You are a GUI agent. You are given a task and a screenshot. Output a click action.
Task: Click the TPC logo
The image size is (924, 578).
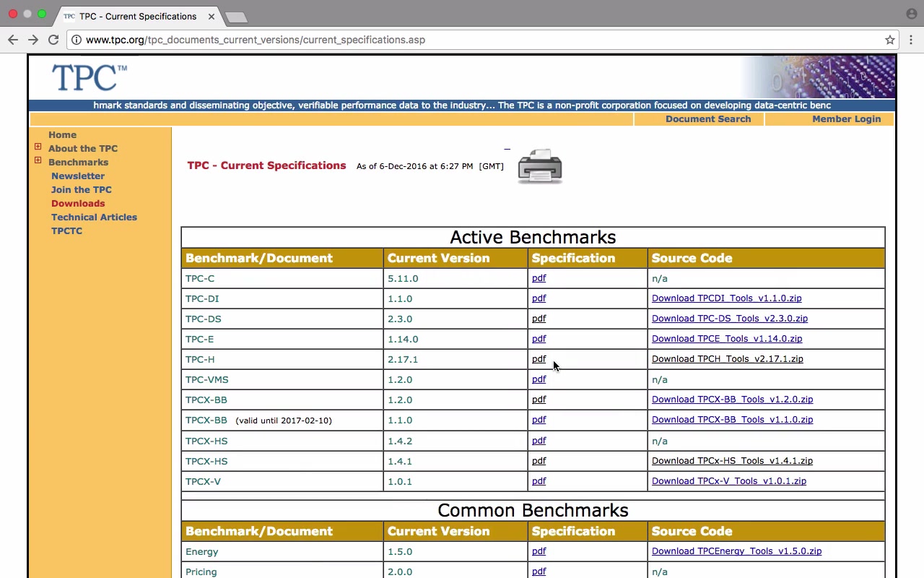(90, 77)
